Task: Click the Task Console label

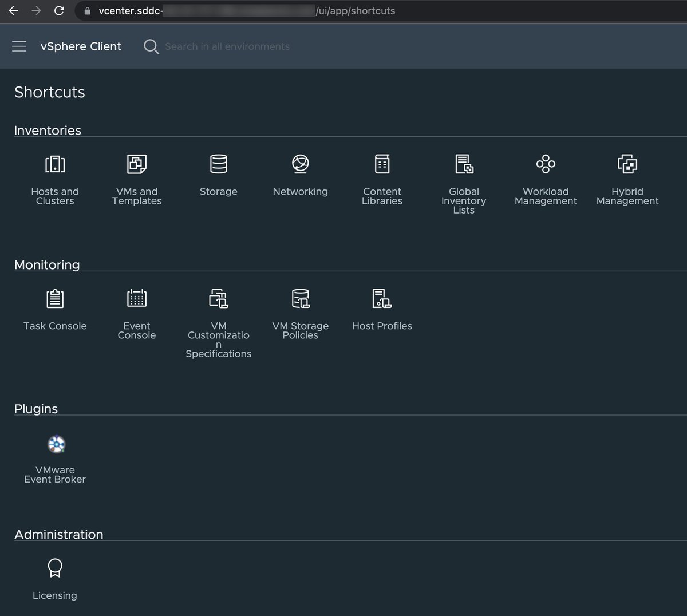Action: (x=55, y=326)
